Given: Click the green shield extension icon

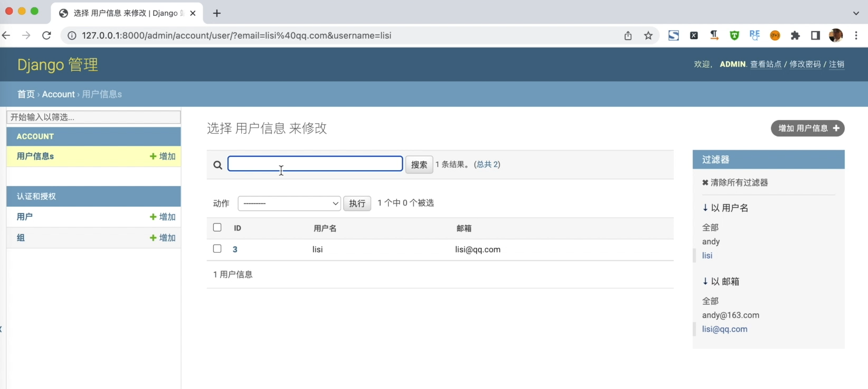Looking at the screenshot, I should click(x=734, y=35).
